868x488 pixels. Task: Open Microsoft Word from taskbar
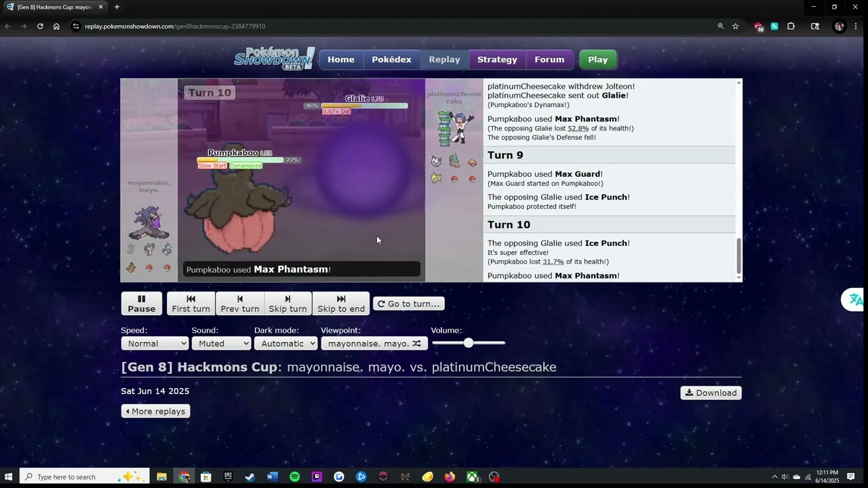pyautogui.click(x=273, y=477)
